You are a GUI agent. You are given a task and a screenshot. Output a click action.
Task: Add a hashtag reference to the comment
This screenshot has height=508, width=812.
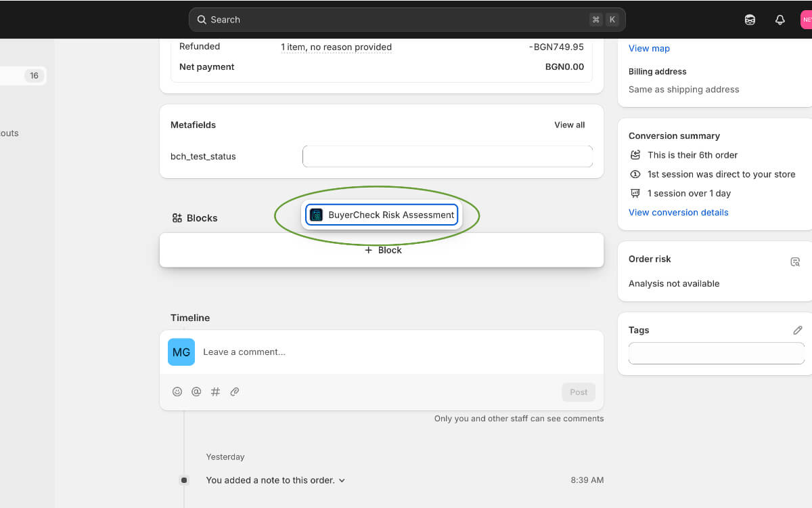(x=215, y=391)
